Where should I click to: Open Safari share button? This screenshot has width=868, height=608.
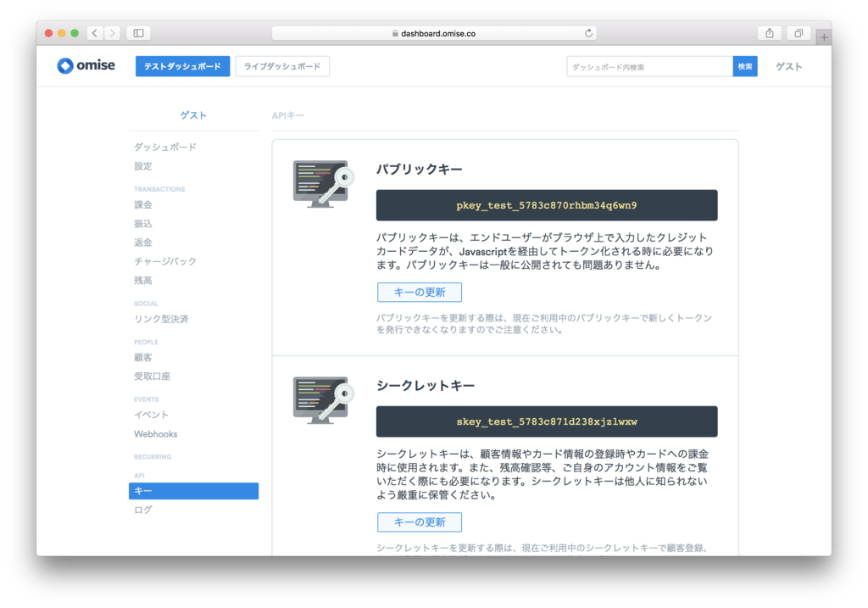770,33
